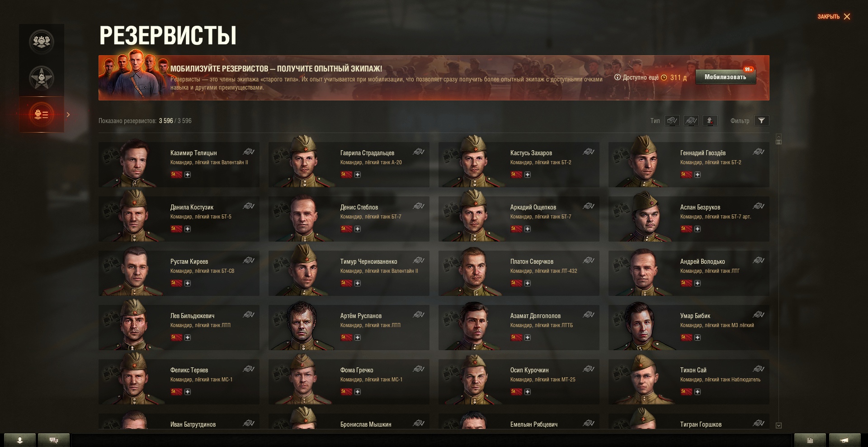
Task: Click the plus icon on Аслан Безруков's card
Action: point(698,229)
